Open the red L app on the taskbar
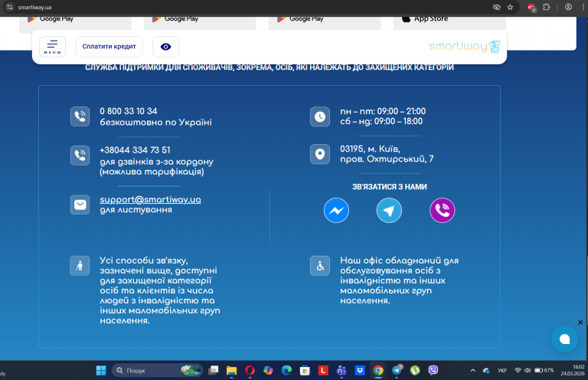Image resolution: width=588 pixels, height=380 pixels. click(323, 371)
